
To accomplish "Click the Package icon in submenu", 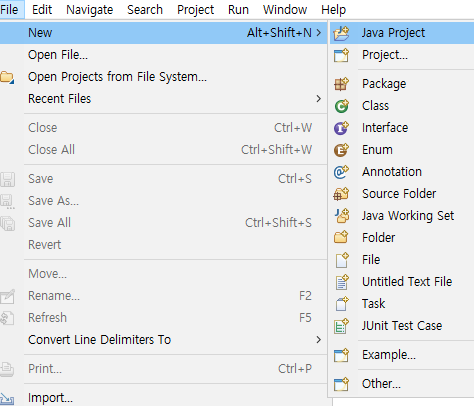I will click(x=341, y=84).
